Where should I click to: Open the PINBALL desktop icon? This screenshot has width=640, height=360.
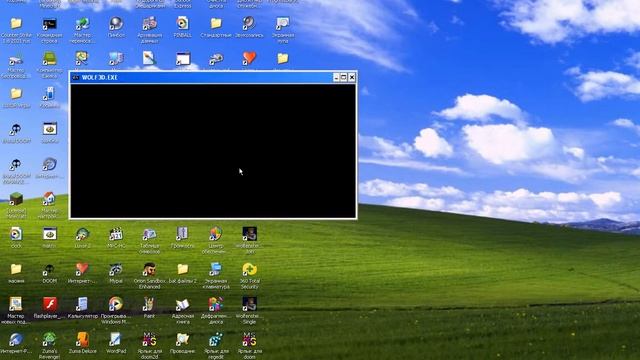[182, 23]
